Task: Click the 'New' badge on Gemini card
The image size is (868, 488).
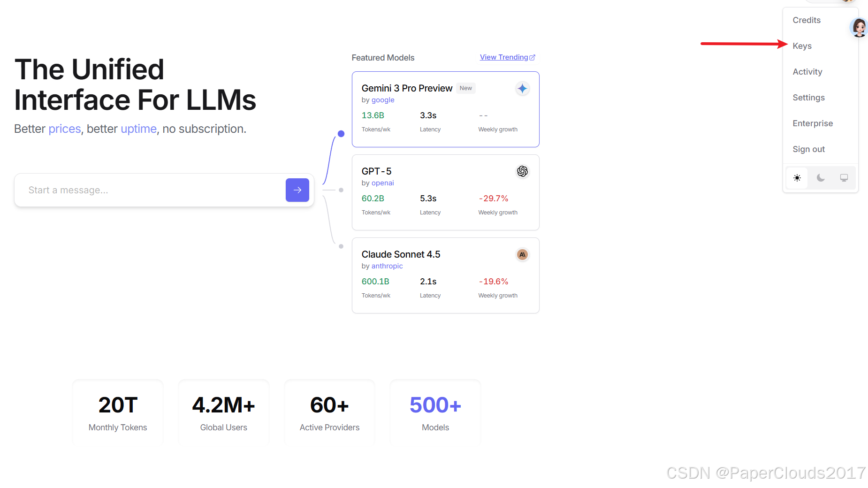Action: [466, 88]
